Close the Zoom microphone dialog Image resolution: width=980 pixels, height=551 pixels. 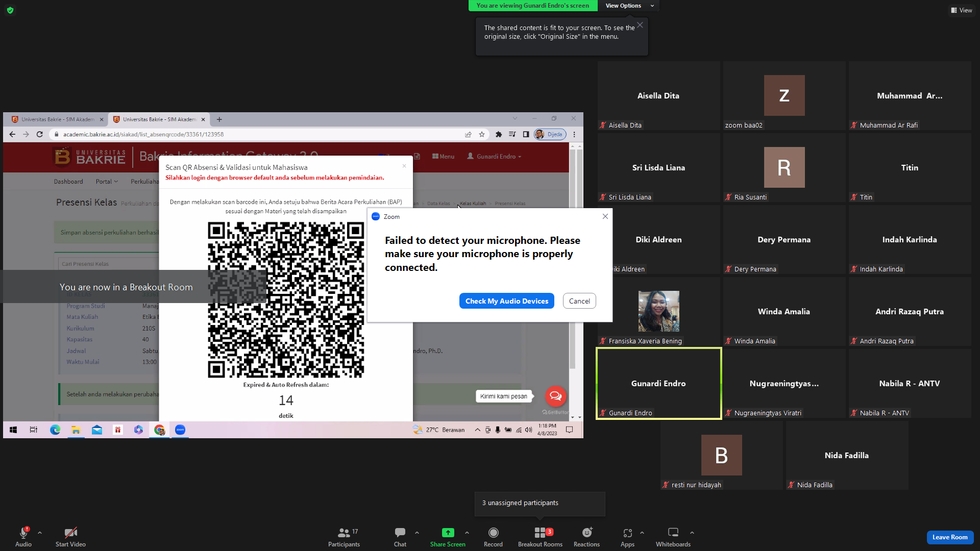click(x=605, y=216)
